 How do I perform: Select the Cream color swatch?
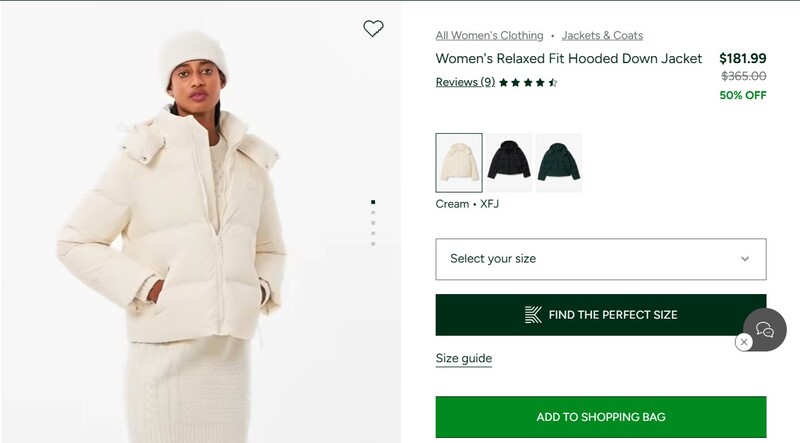click(x=459, y=162)
